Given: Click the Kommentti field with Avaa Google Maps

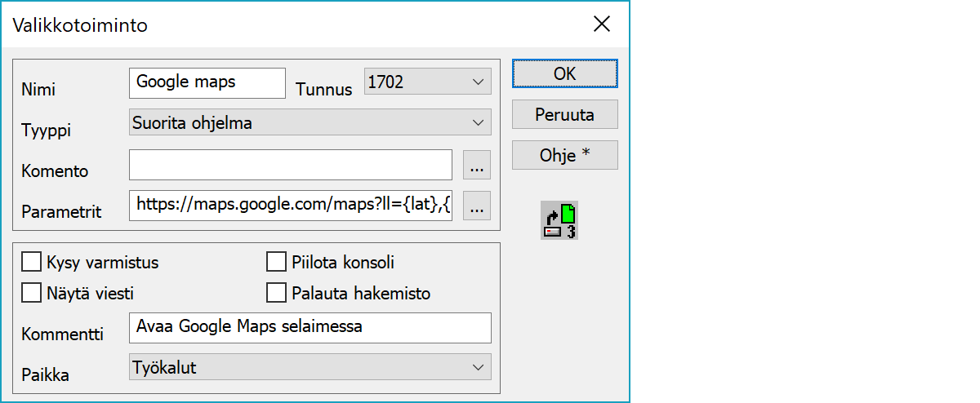Looking at the screenshot, I should pyautogui.click(x=310, y=328).
